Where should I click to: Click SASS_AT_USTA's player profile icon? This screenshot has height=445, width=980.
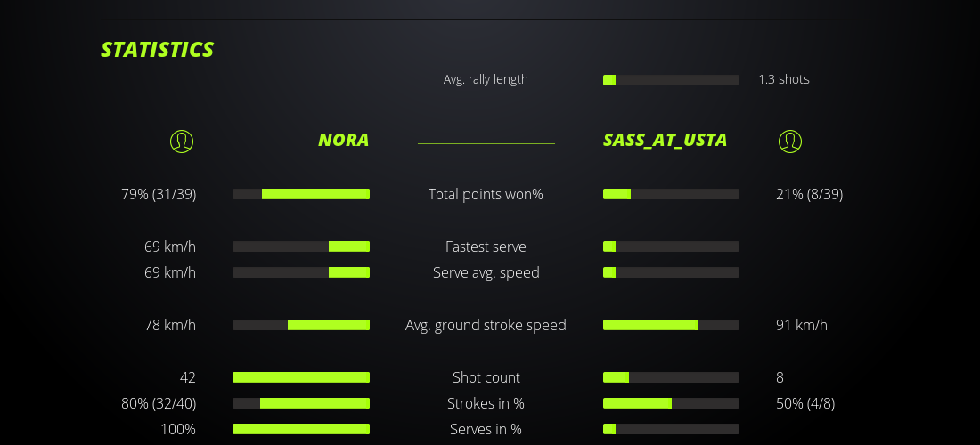tap(790, 141)
